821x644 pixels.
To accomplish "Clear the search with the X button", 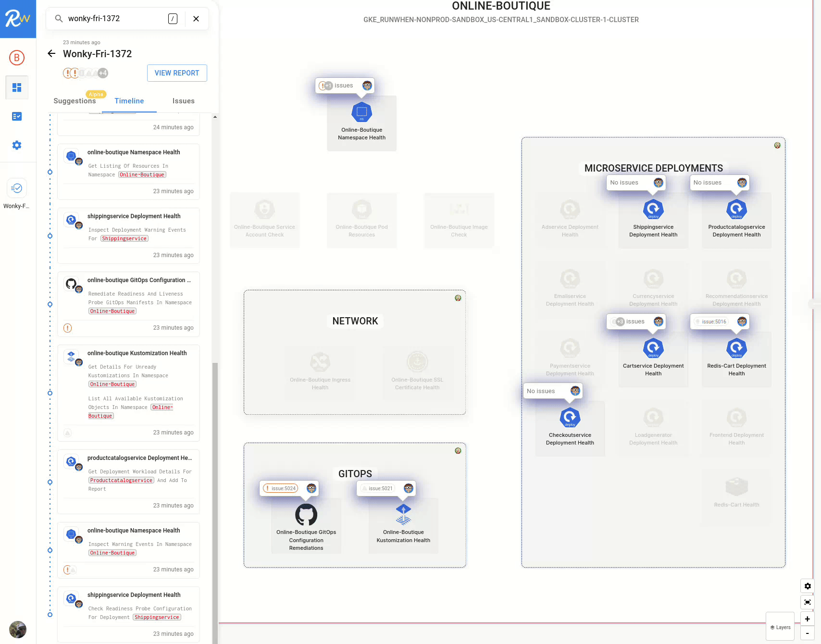I will point(196,19).
